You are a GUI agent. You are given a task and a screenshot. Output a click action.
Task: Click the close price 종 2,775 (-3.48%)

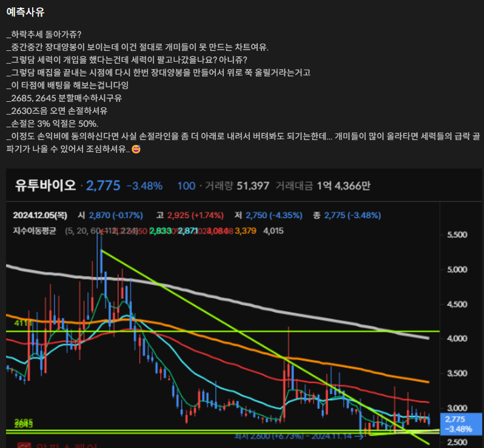(347, 215)
